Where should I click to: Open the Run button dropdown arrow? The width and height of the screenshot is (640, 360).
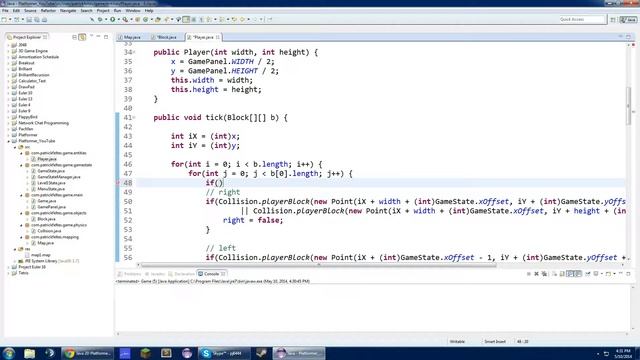[118, 19]
